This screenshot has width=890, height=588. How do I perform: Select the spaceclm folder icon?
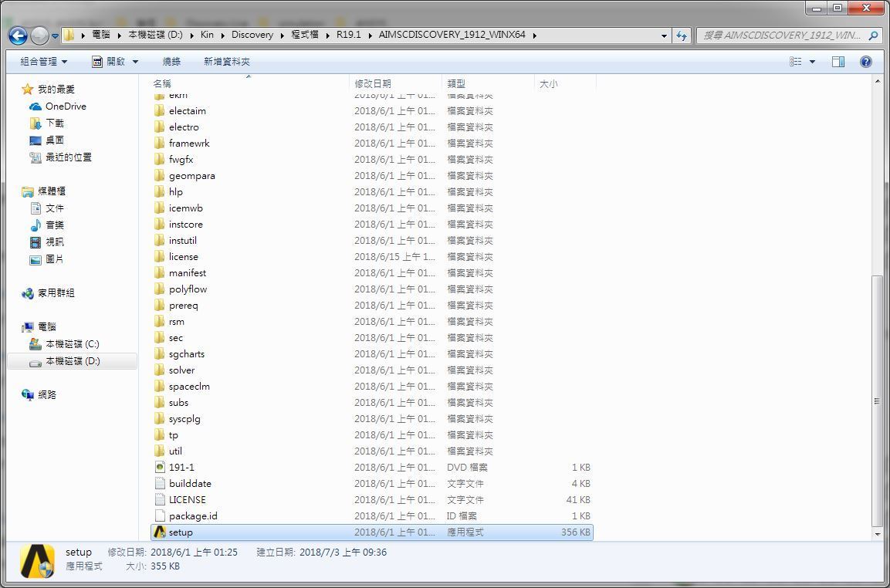[160, 386]
